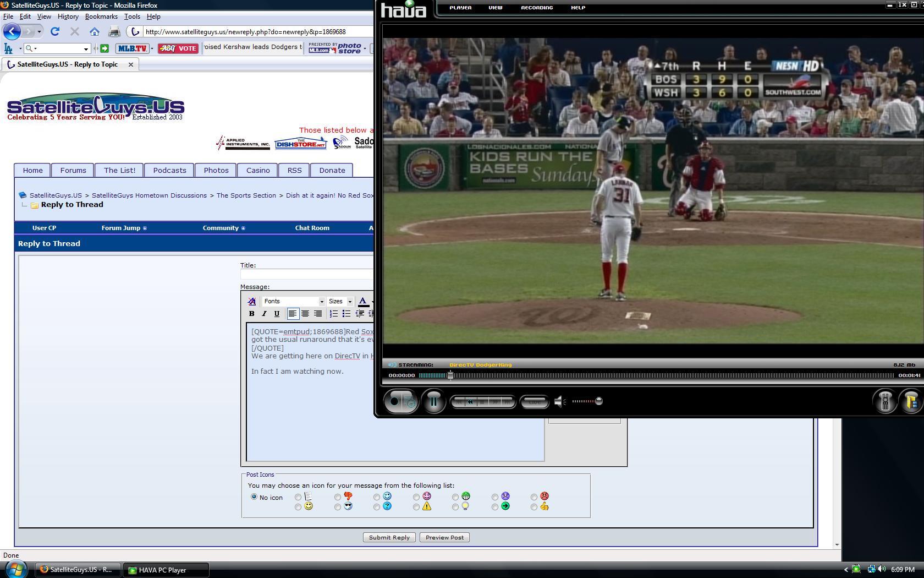This screenshot has height=578, width=924.
Task: Adjust the HAVA volume slider
Action: pos(598,401)
